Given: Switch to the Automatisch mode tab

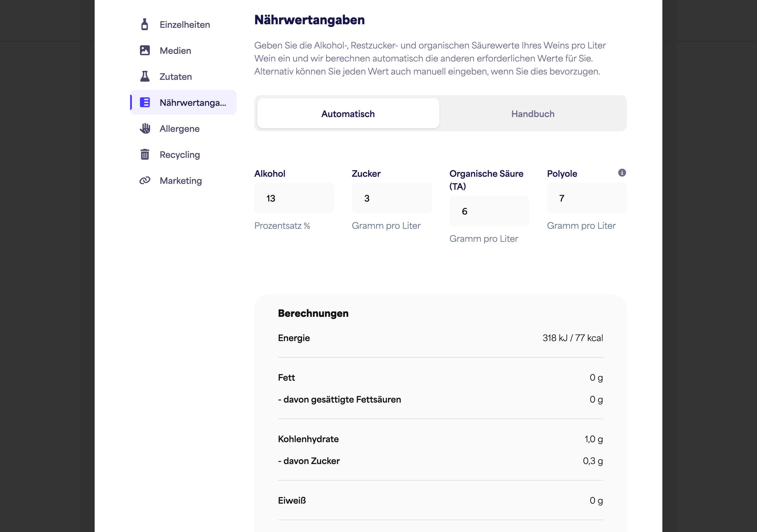Looking at the screenshot, I should (348, 113).
